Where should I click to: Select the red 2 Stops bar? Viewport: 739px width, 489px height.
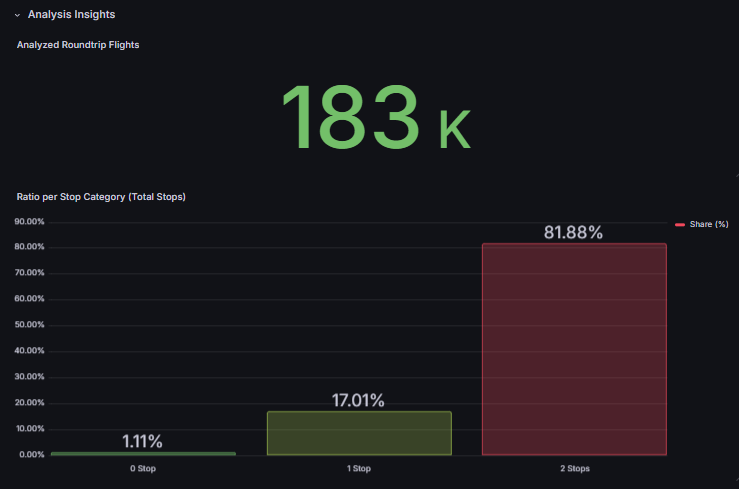point(574,349)
